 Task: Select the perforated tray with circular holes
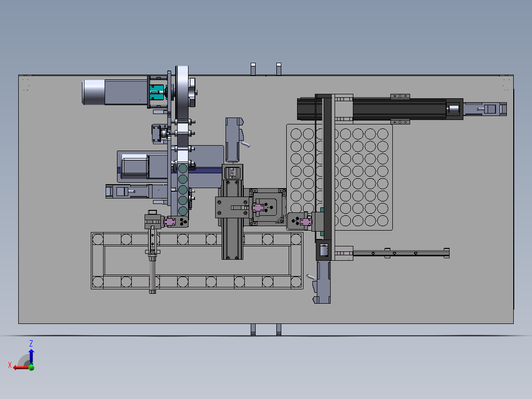point(340,177)
